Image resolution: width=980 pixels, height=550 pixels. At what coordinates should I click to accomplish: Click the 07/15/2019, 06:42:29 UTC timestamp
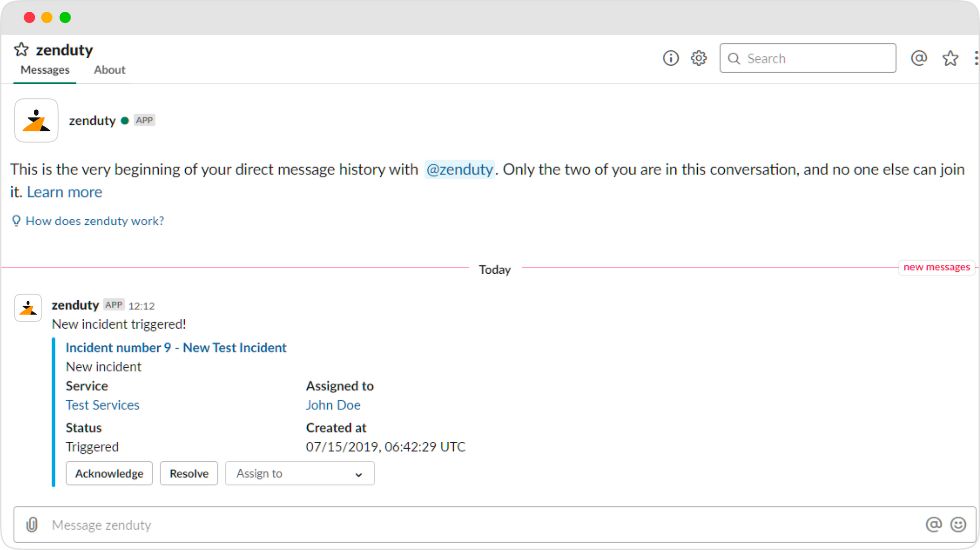coord(386,447)
